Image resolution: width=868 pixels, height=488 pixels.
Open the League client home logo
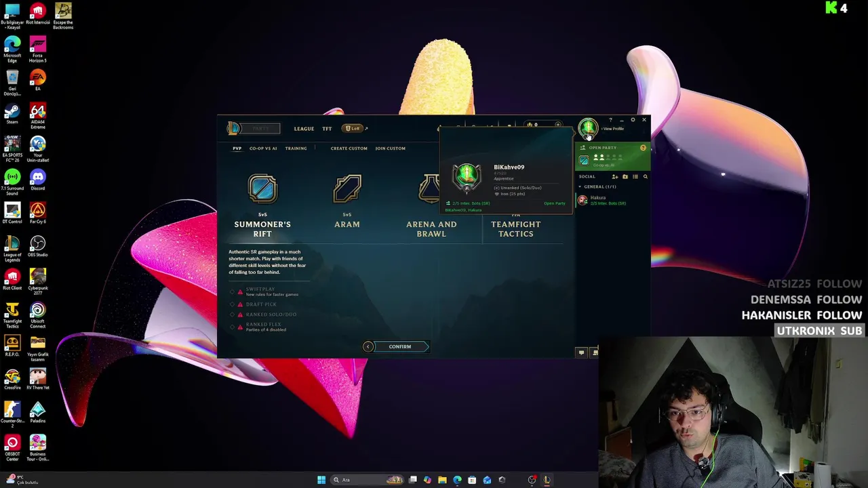tap(233, 128)
